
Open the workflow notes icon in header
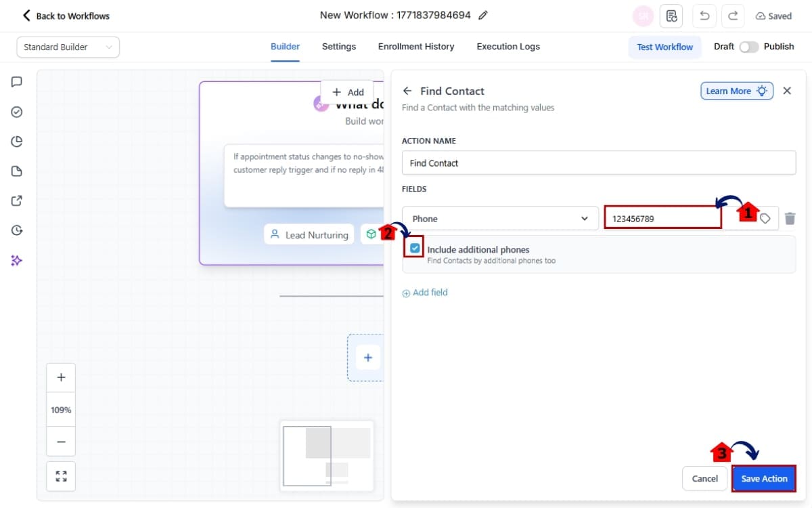coord(671,16)
